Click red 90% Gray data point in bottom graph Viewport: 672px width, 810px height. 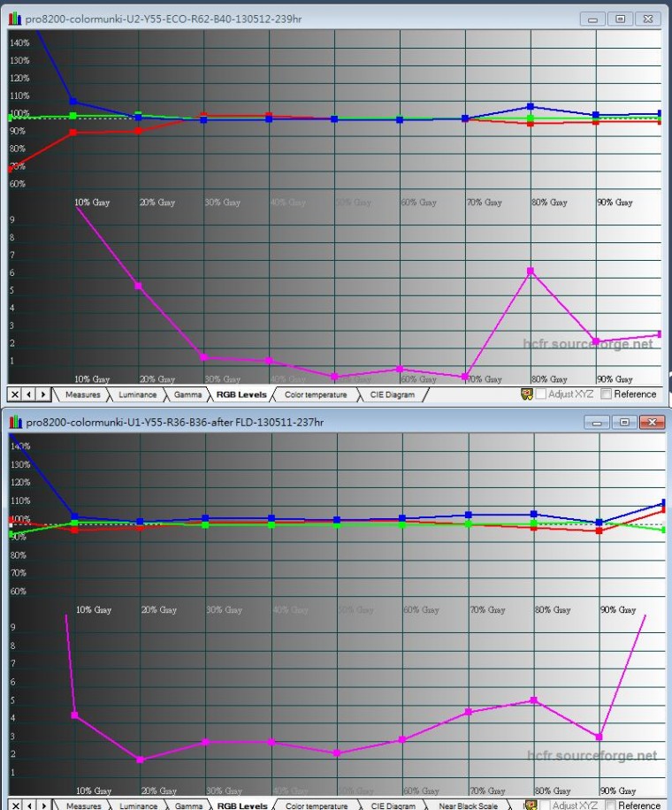(x=599, y=531)
